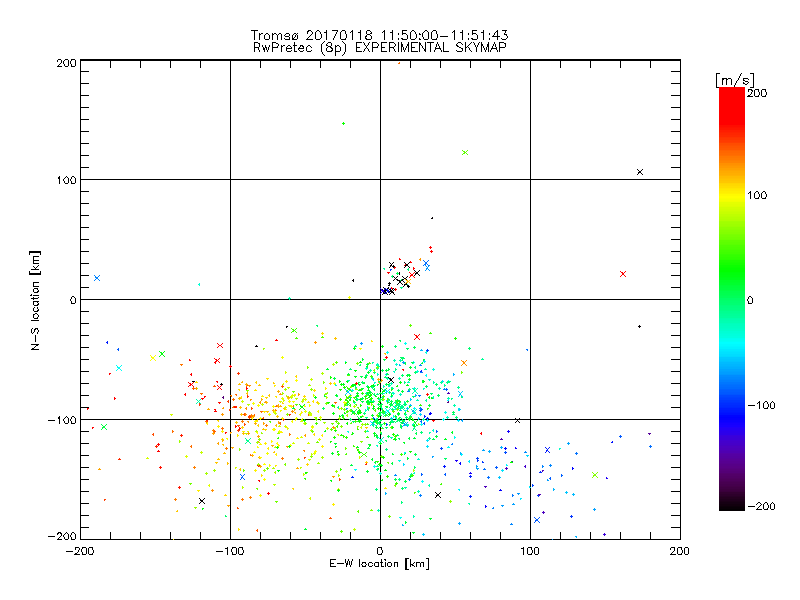Select the y-axis '0' tick label

point(73,300)
